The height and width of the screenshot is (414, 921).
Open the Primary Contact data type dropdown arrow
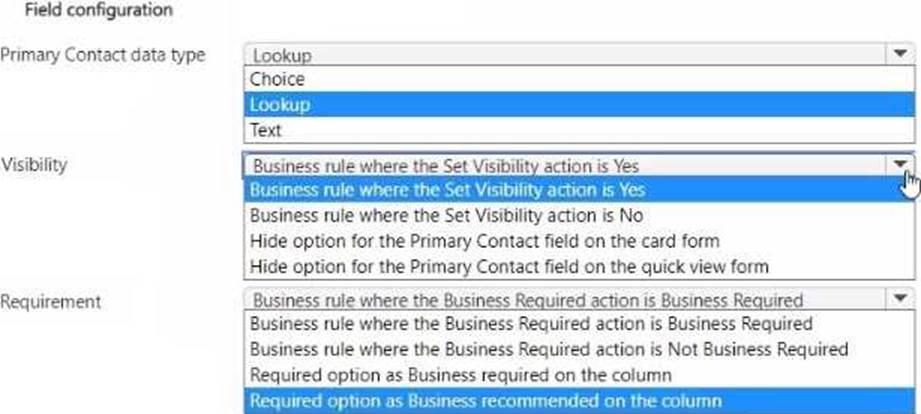[900, 56]
